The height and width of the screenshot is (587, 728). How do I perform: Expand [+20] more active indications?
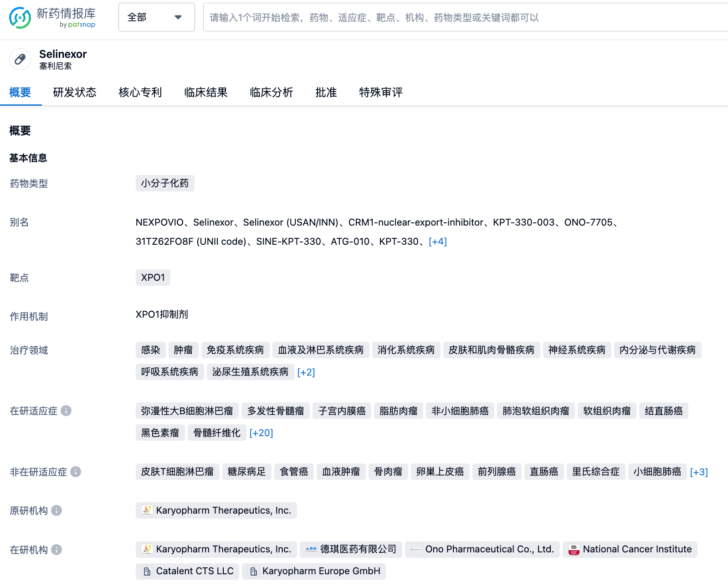tap(261, 433)
